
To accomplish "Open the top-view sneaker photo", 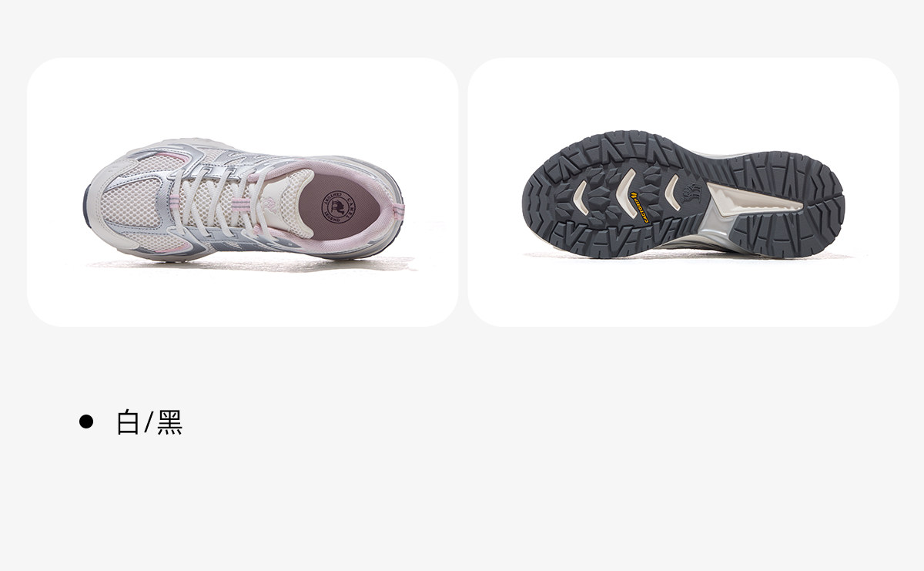I will pos(243,192).
